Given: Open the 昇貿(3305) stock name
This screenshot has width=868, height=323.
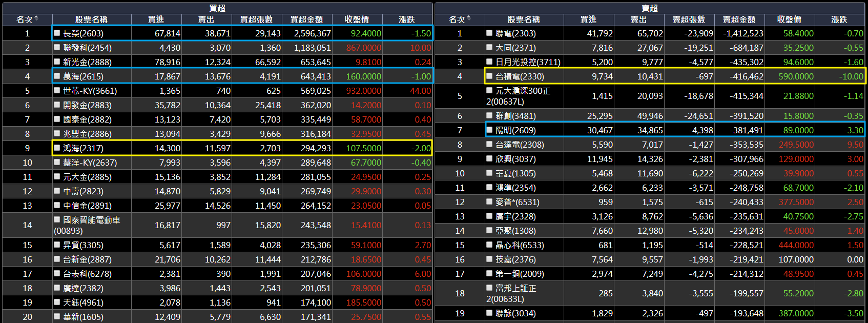Looking at the screenshot, I should (83, 245).
